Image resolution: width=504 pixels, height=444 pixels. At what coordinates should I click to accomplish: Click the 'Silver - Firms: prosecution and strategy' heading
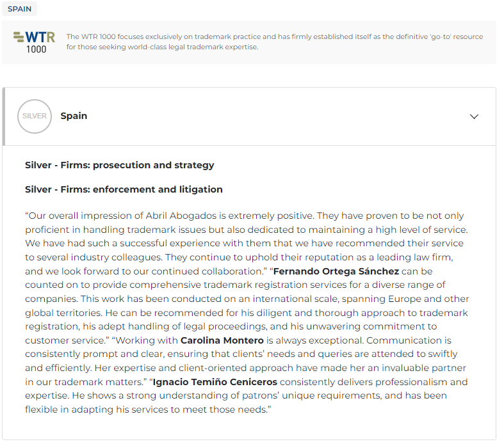(120, 165)
